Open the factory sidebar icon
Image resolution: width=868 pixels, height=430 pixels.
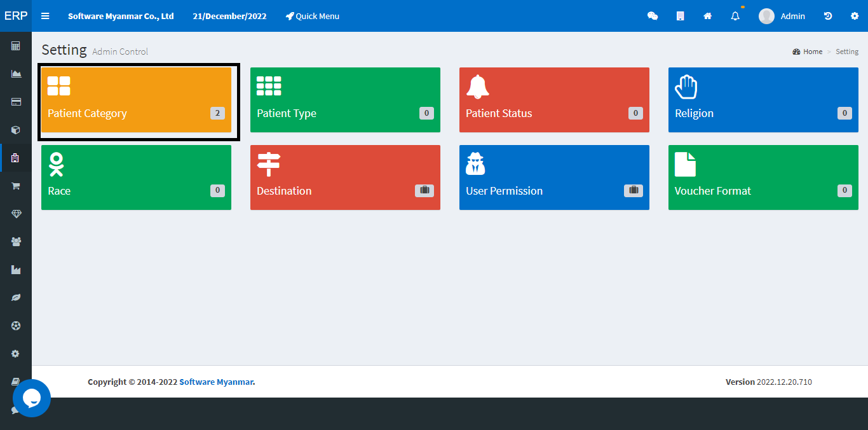pos(16,270)
